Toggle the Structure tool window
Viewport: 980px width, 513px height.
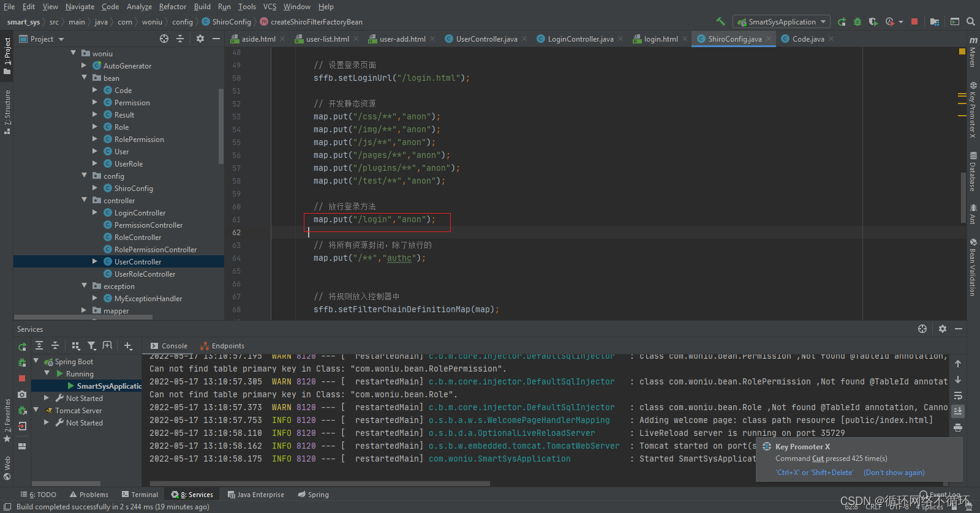pyautogui.click(x=7, y=113)
